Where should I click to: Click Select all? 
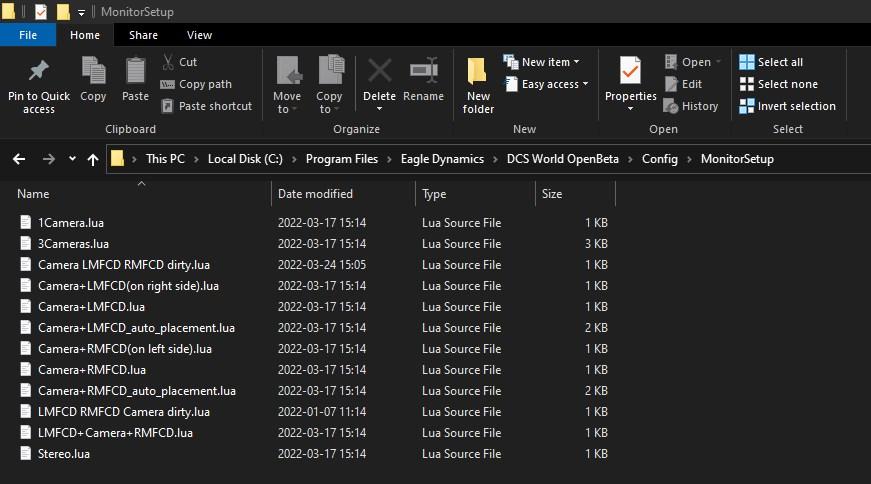click(771, 62)
